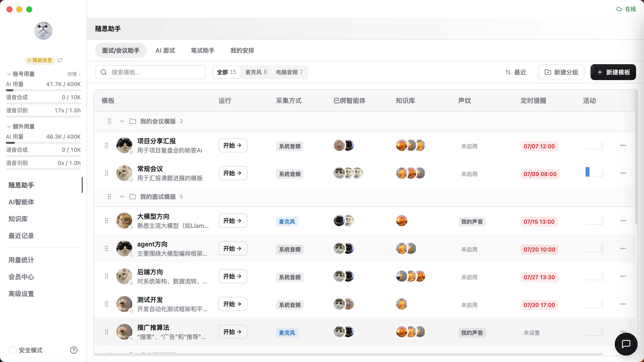Screen dimensions: 644x362
Task: Open more options for 大模型方向
Action: pyautogui.click(x=623, y=221)
